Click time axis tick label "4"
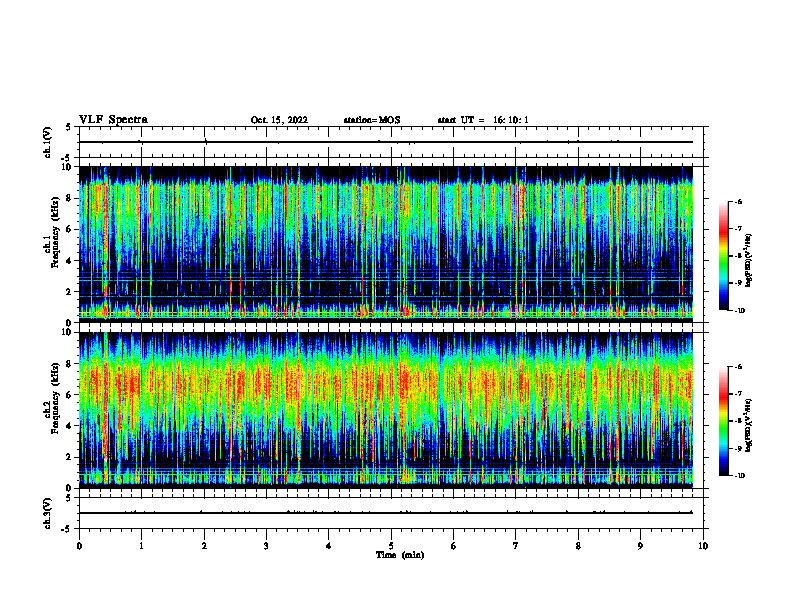 tap(329, 546)
